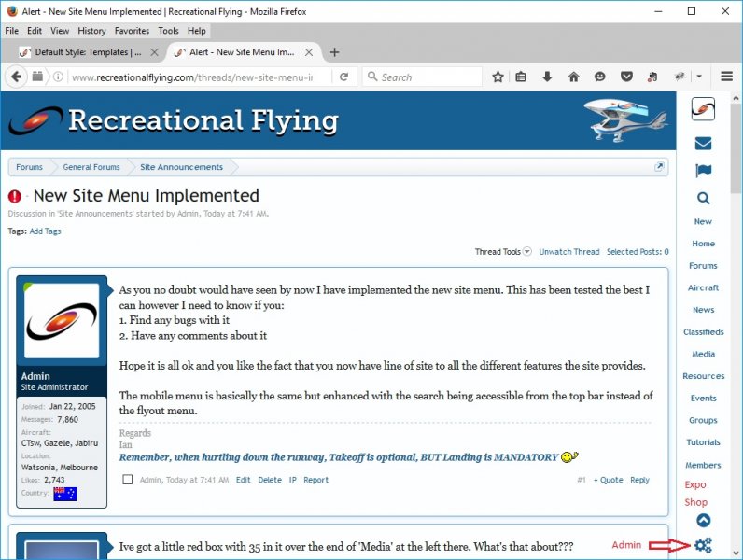Close the Alert - New Site Menu tab
This screenshot has width=743, height=560.
point(309,52)
